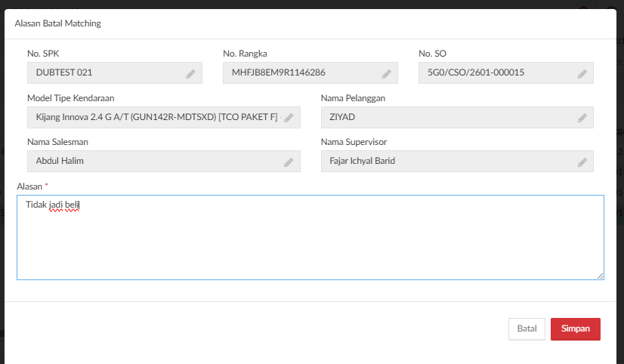Click pencil icon beside Model Tipe Kendaraan value
This screenshot has width=624, height=364.
289,118
